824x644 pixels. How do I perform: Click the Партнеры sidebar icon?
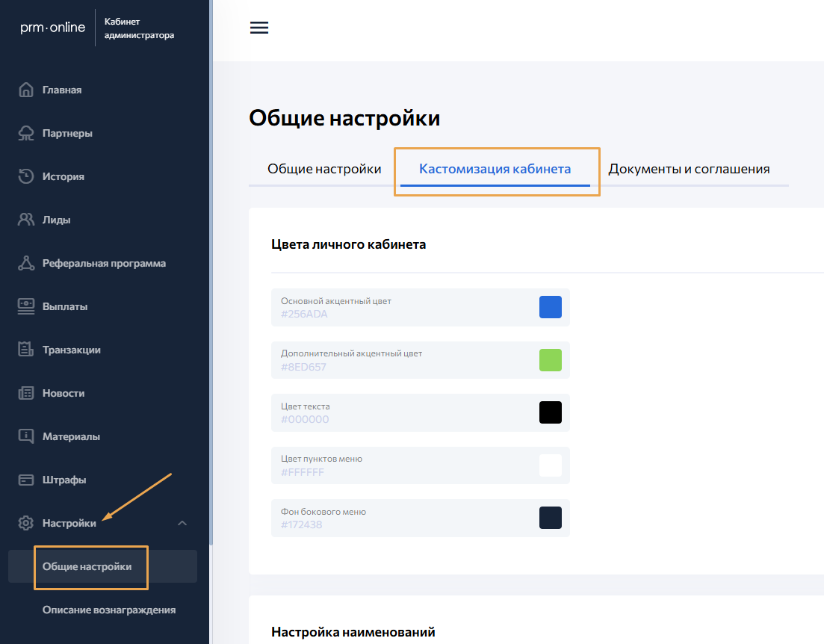tap(26, 133)
